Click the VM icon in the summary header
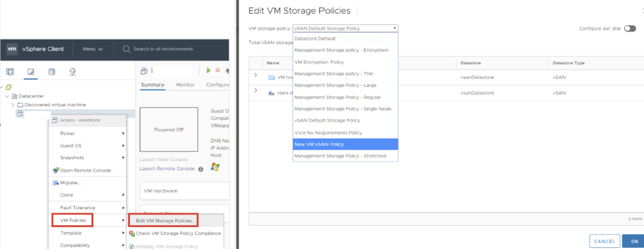The image size is (644, 249). (x=144, y=71)
